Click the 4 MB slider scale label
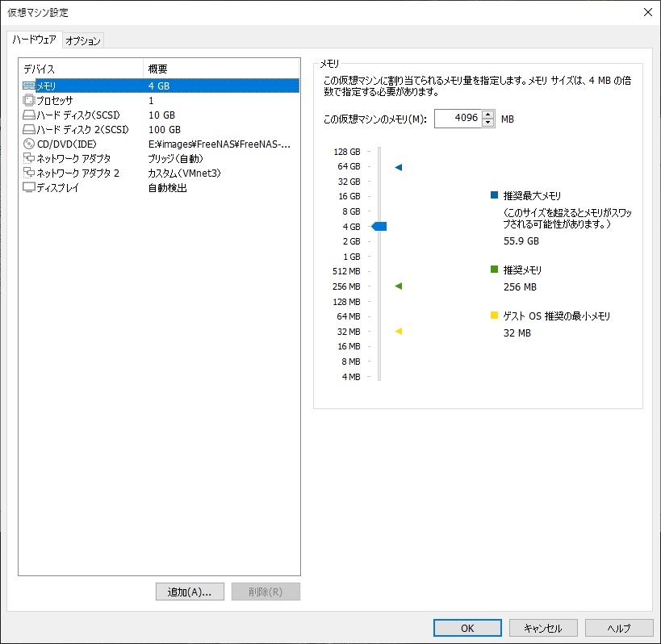This screenshot has height=644, width=661. point(351,377)
